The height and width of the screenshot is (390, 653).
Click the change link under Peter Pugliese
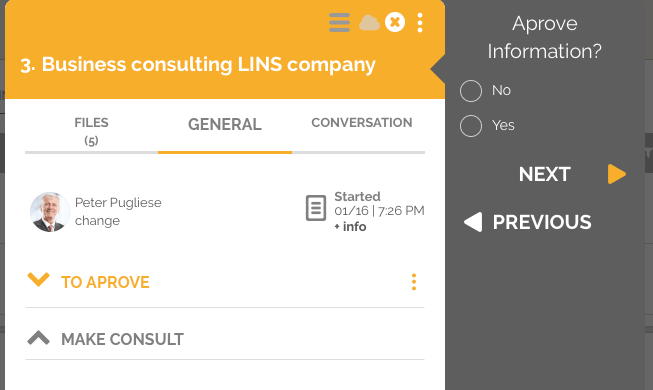(x=97, y=220)
